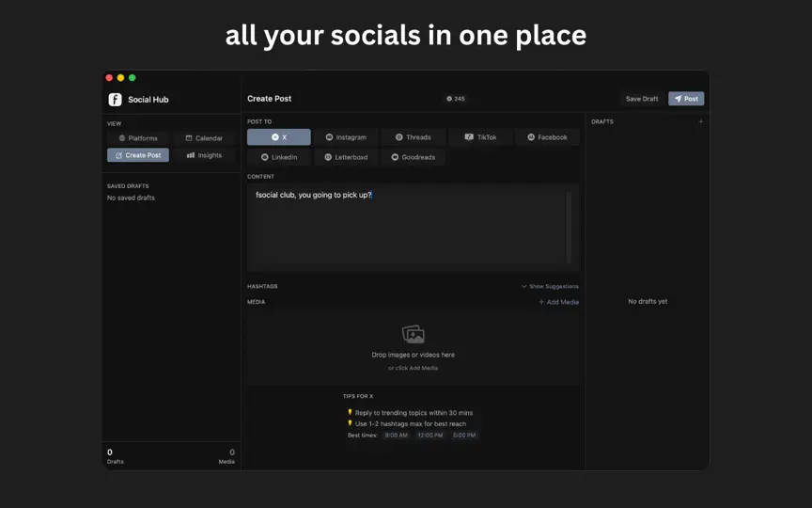Select the Create Post view button
The height and width of the screenshot is (508, 812).
138,155
